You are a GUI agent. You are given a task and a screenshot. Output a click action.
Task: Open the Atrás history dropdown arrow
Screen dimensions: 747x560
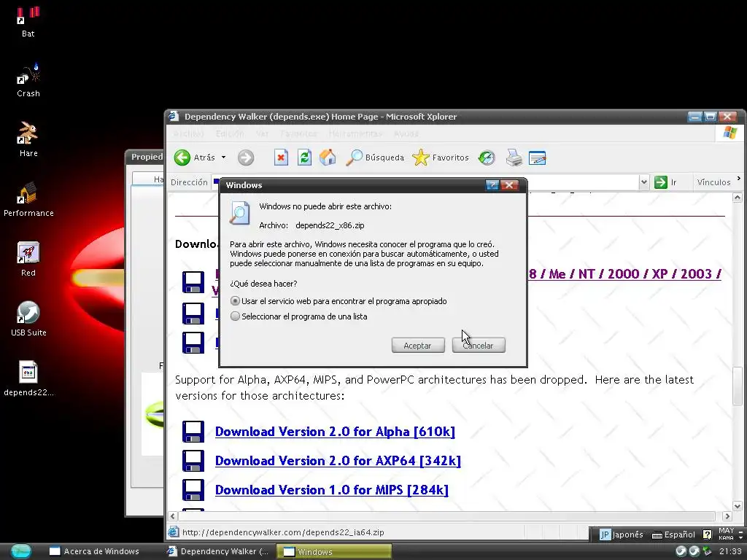223,157
